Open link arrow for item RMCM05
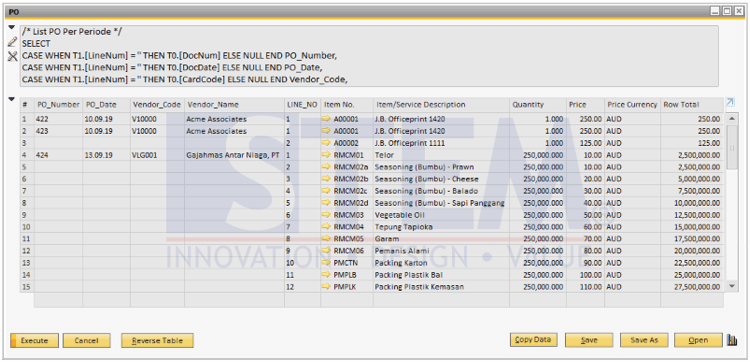Screen dimensions: 750x362 tap(327, 239)
